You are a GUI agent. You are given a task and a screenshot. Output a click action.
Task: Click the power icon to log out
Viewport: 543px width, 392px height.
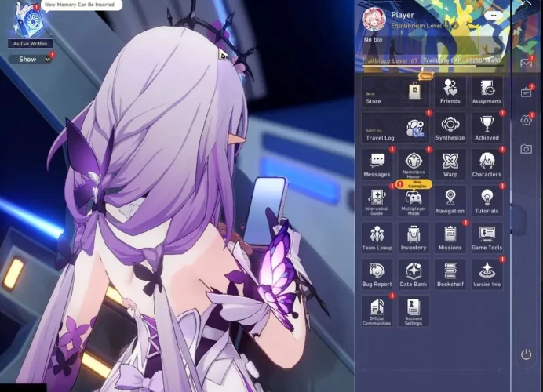(x=526, y=354)
